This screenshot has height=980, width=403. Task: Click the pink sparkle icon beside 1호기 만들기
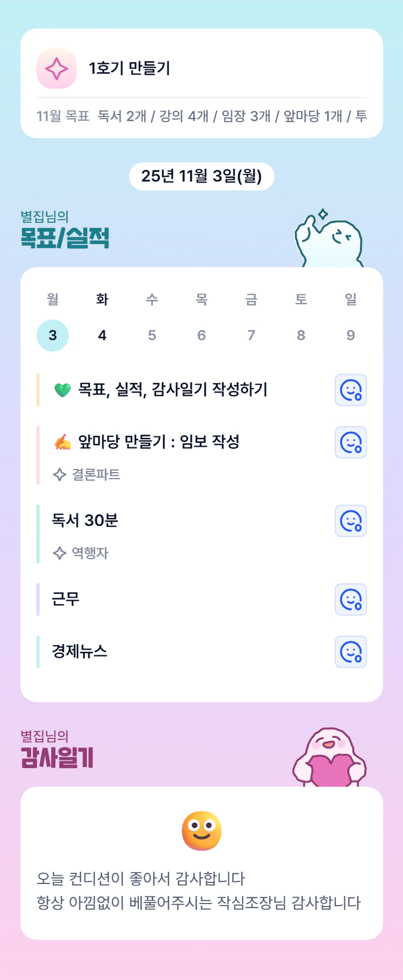tap(57, 69)
